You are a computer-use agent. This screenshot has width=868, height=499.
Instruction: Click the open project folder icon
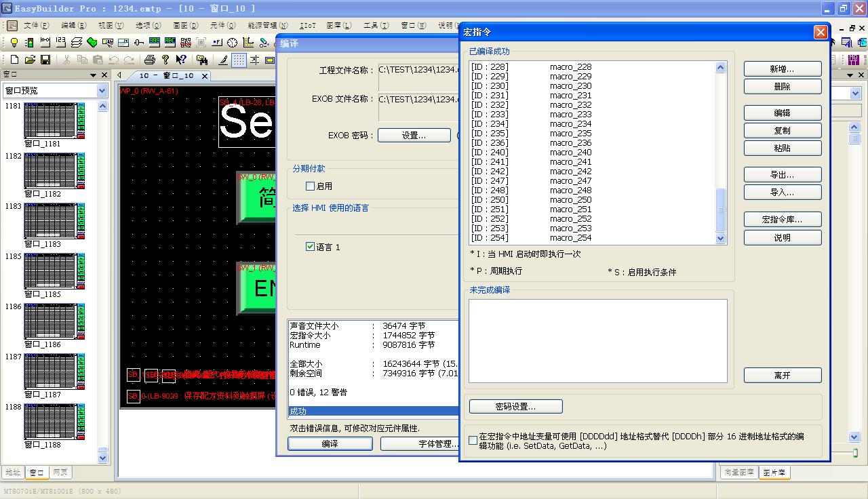(x=30, y=60)
